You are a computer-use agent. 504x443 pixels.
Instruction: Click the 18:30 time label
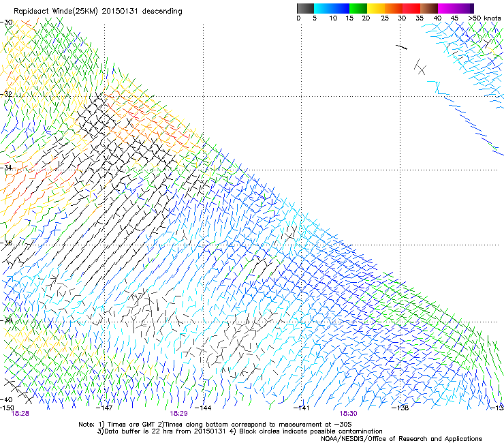[x=348, y=414]
